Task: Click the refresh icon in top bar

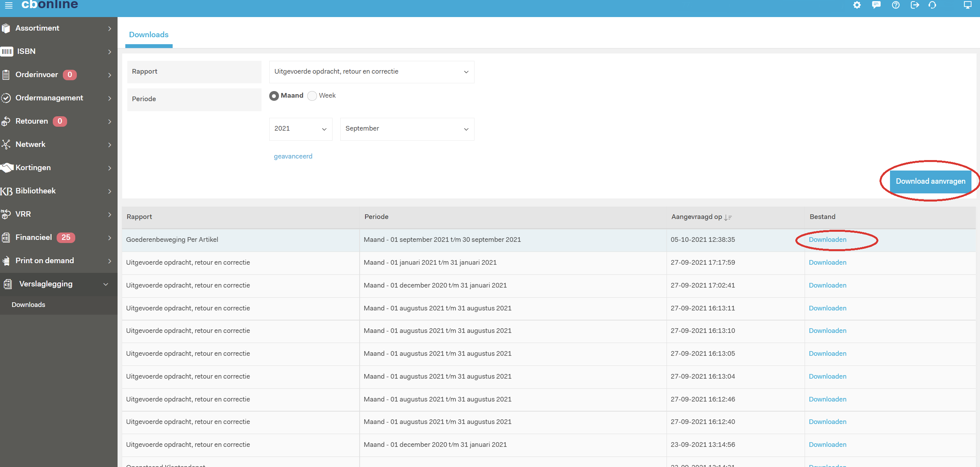Action: click(x=932, y=5)
